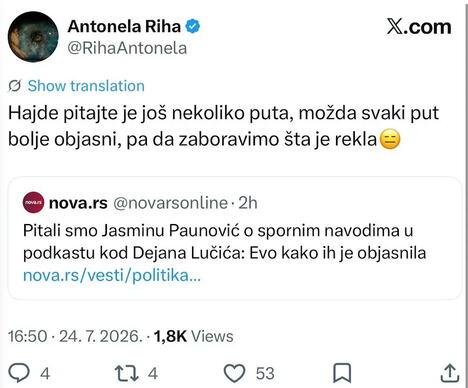Click the translation icon beside Show translation
Viewport: 468px width, 388px height.
[15, 86]
